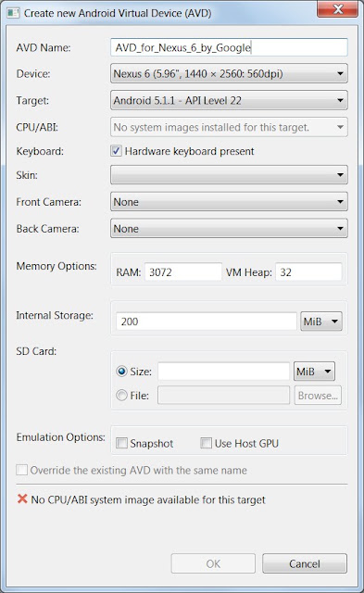Open the CPU/ABI dropdown

point(229,127)
